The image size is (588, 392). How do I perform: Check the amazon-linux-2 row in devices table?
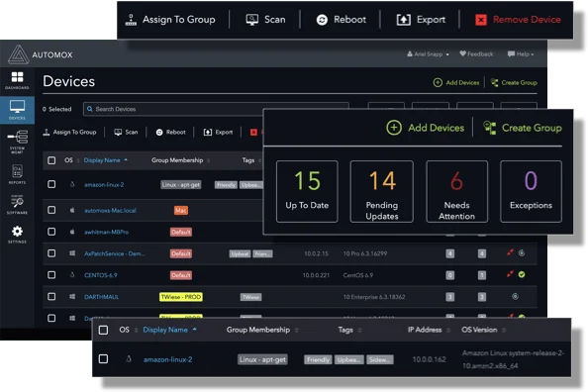tap(51, 184)
